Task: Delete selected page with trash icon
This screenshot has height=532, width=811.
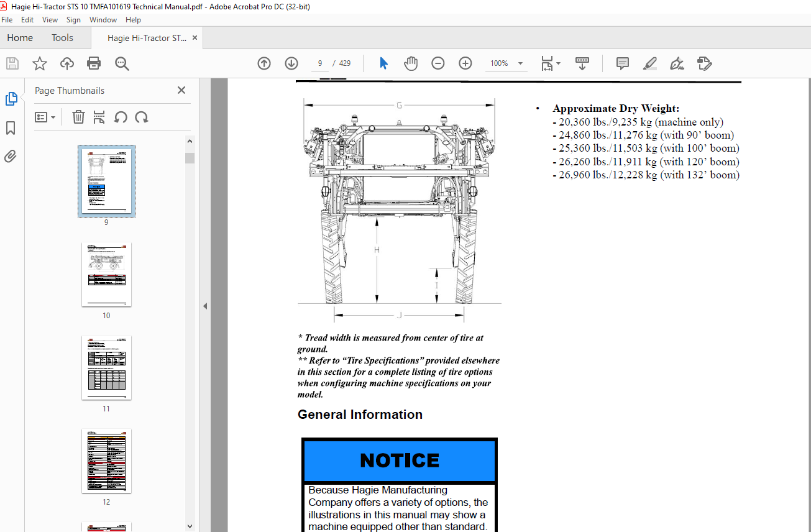Action: click(78, 117)
